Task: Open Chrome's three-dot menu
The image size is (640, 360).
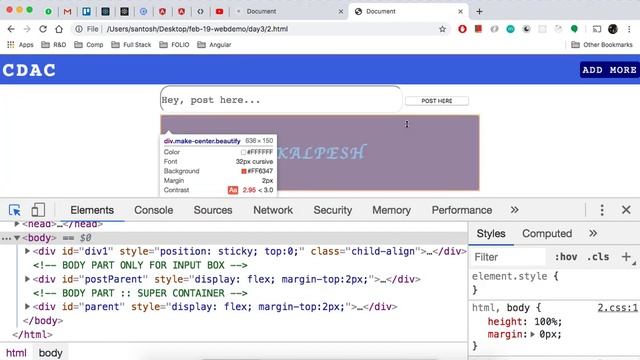Action: click(x=629, y=29)
